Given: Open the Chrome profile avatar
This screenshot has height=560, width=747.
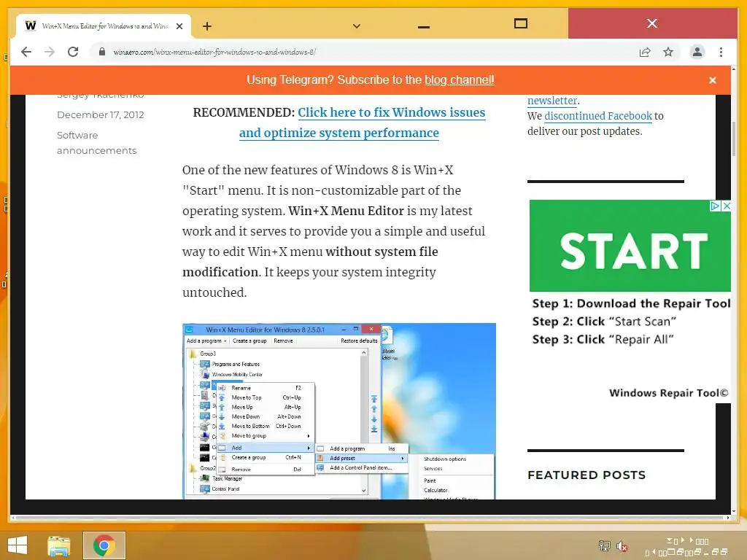Looking at the screenshot, I should point(697,52).
